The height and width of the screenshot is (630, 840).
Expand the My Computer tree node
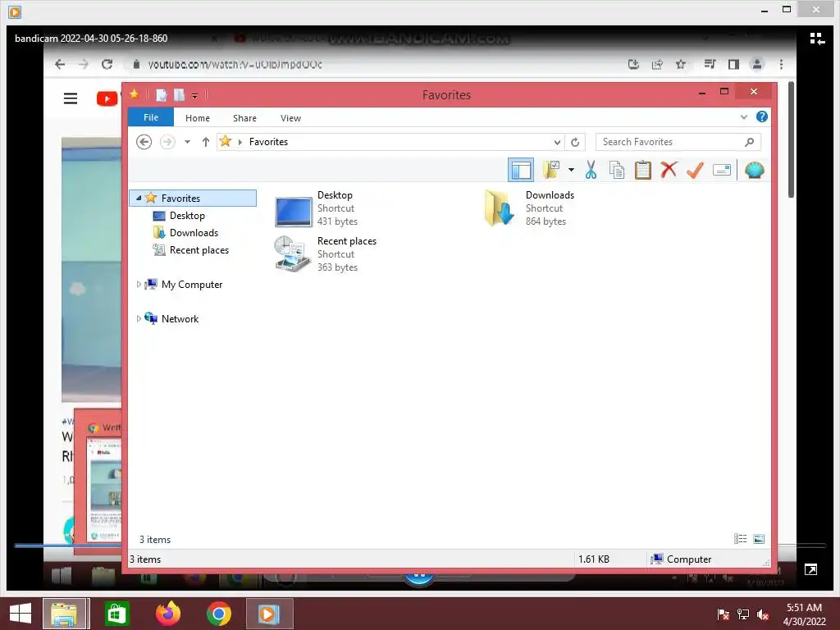click(139, 285)
